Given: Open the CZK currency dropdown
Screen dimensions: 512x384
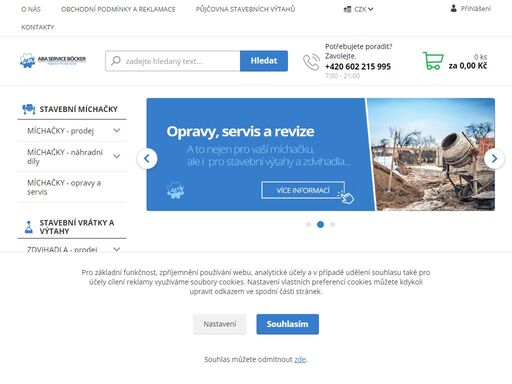Looking at the screenshot, I should point(363,9).
